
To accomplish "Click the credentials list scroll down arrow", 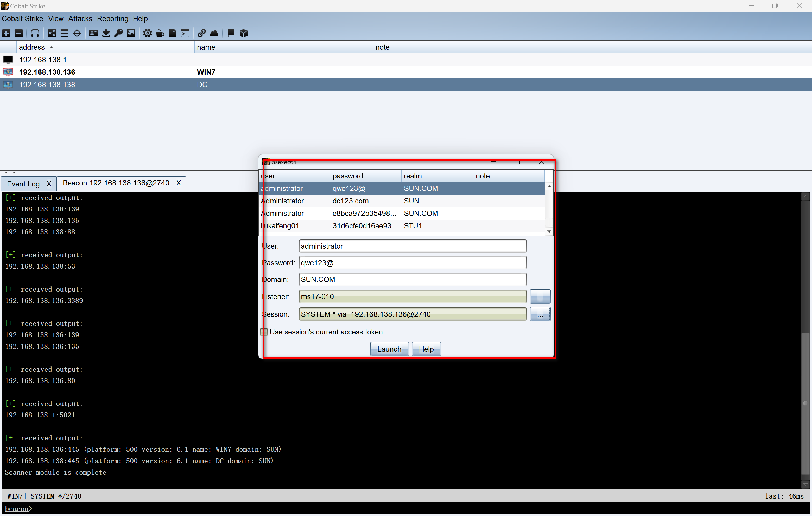I will pos(549,231).
